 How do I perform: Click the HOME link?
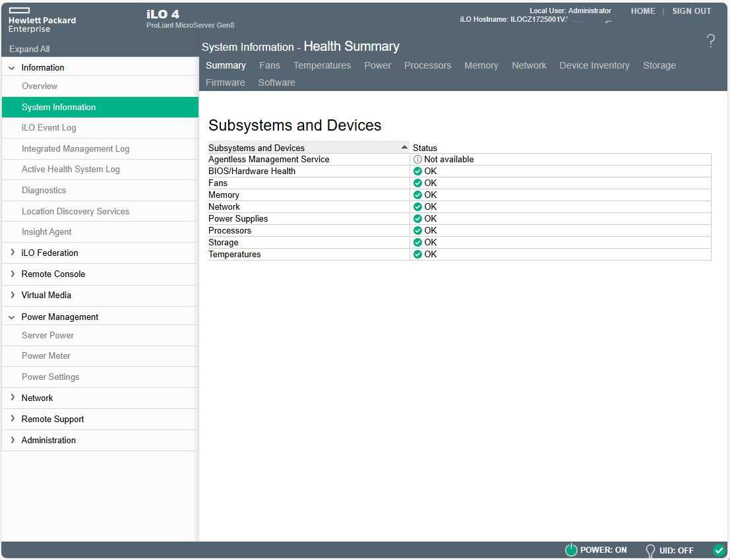(643, 11)
